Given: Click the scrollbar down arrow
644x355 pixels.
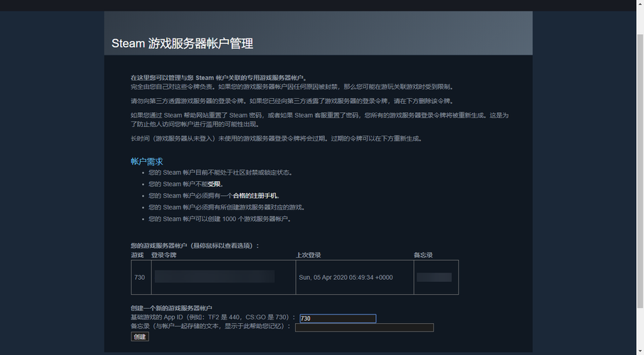Looking at the screenshot, I should point(640,351).
